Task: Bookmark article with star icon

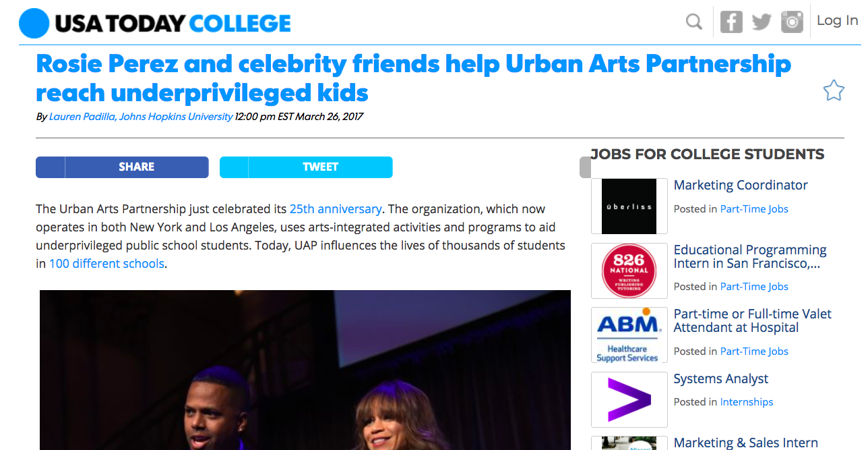Action: [834, 90]
